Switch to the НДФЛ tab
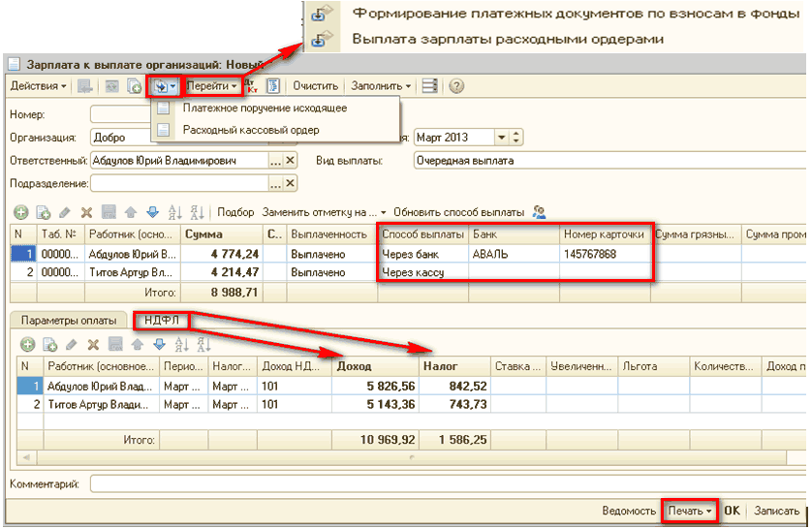The image size is (812, 529). [x=161, y=321]
